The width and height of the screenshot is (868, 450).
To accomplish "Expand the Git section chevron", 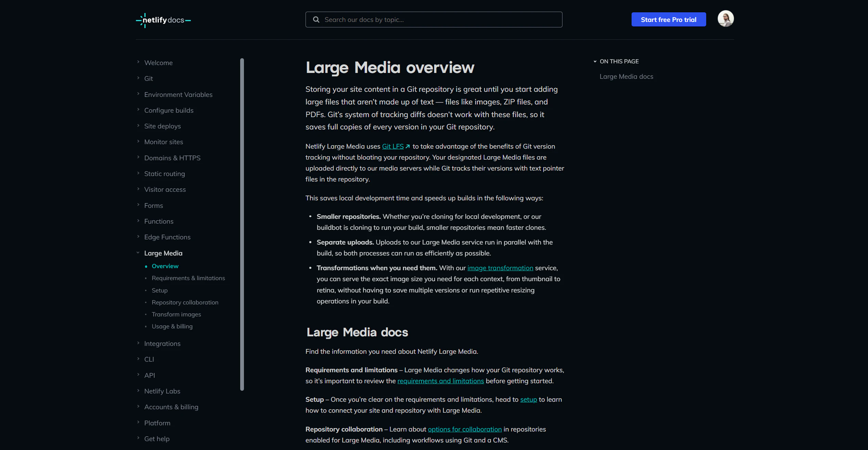I will (138, 78).
